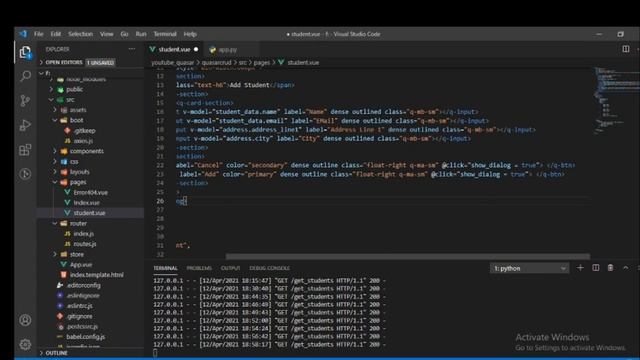Viewport: 640px width, 360px height.
Task: Expand the layouts folder
Action: tap(80, 172)
